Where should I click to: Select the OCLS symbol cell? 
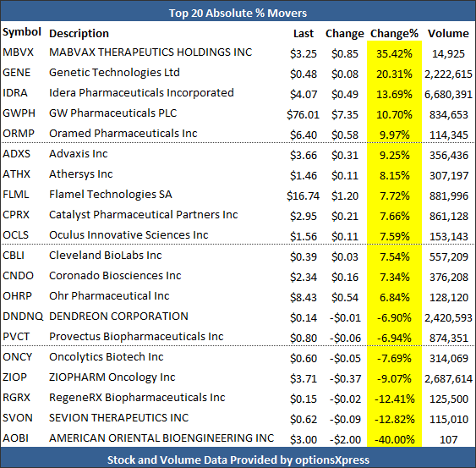(16, 235)
